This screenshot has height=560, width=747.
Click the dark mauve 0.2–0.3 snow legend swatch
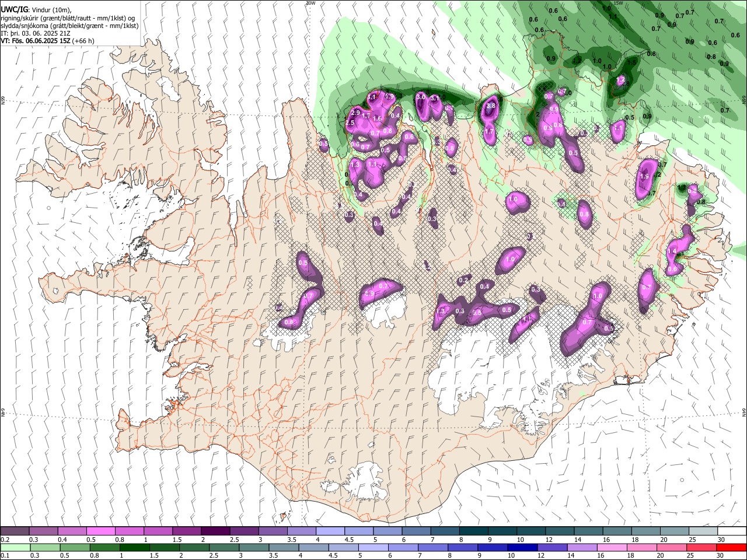tap(15, 531)
